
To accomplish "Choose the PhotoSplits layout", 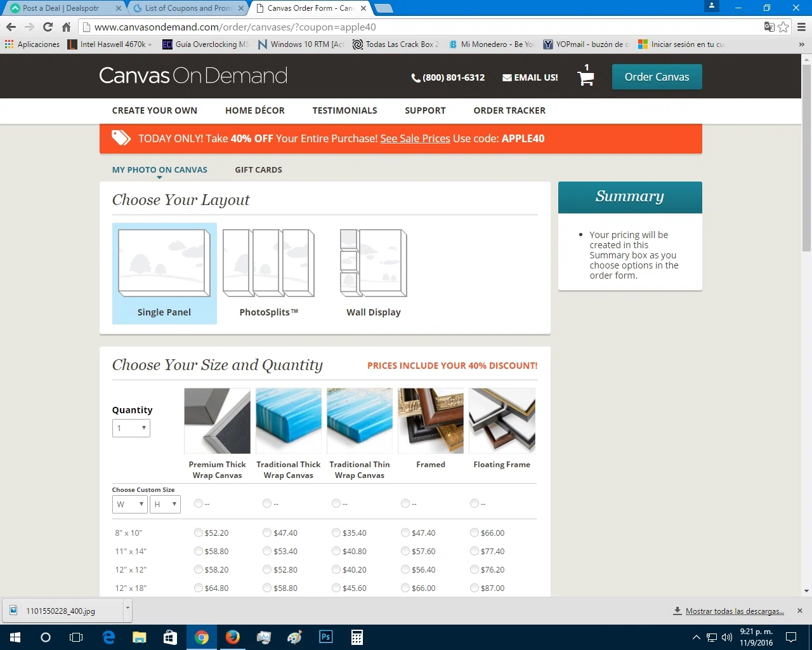I will click(268, 274).
